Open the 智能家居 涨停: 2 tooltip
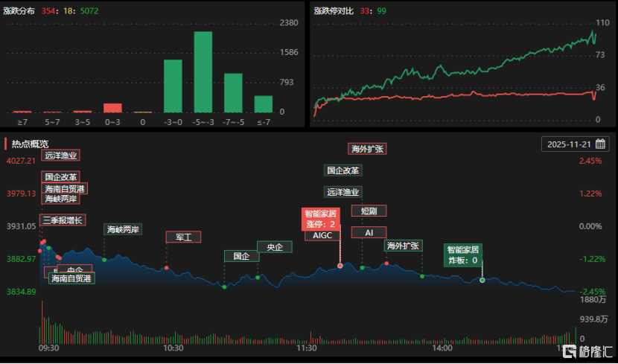 point(321,219)
